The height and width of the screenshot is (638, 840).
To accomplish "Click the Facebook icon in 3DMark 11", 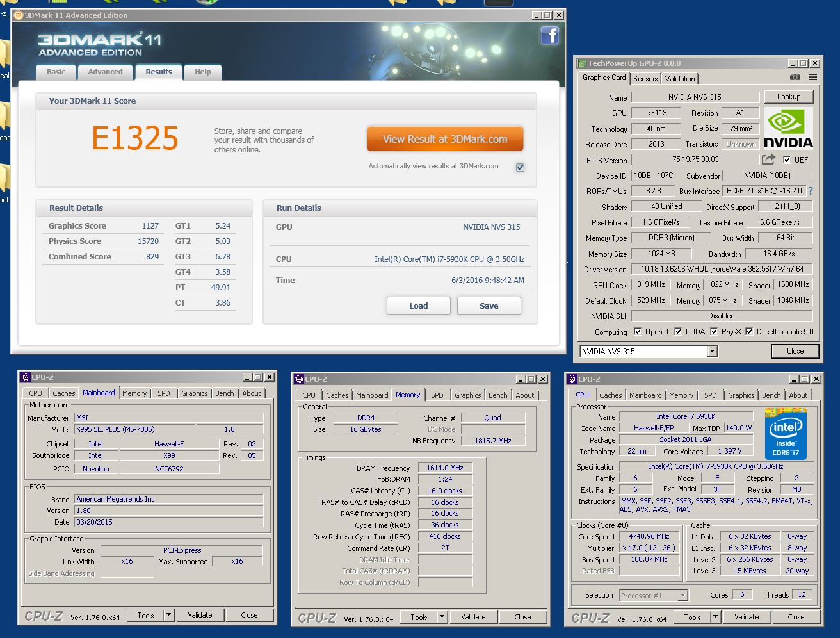I will click(x=550, y=35).
